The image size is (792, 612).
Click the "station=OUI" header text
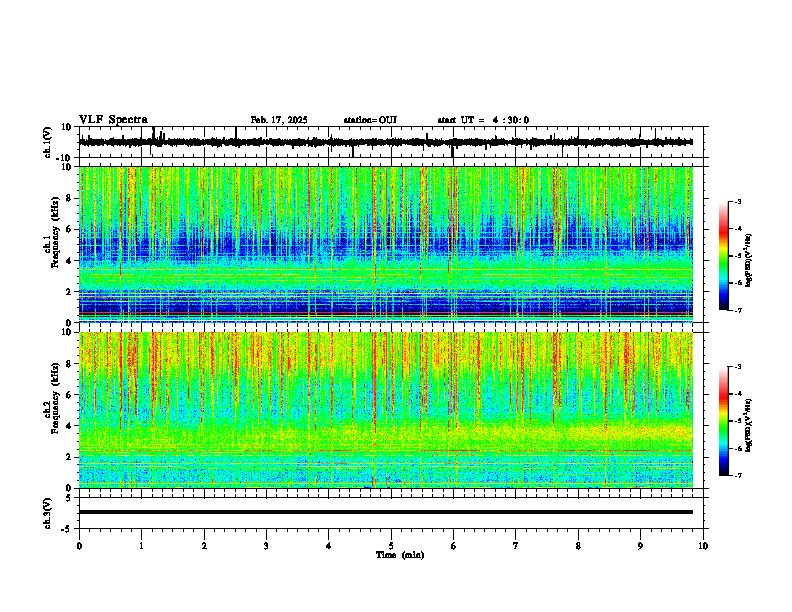(370, 120)
